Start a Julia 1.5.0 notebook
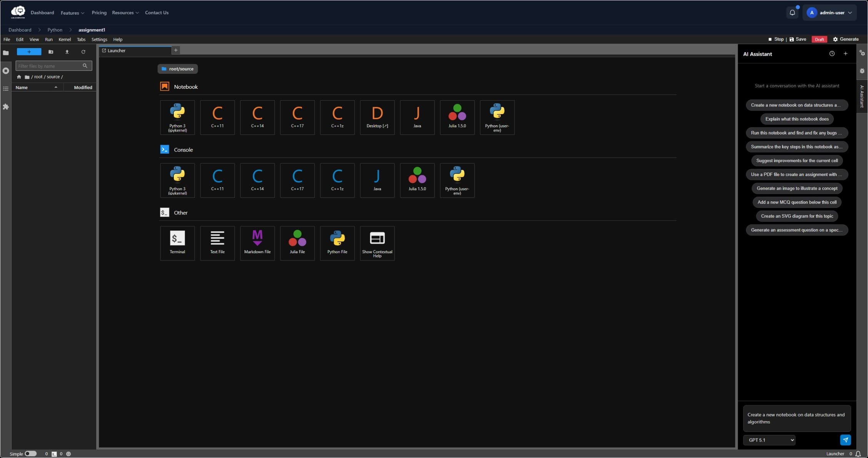Image resolution: width=868 pixels, height=458 pixels. pyautogui.click(x=457, y=118)
